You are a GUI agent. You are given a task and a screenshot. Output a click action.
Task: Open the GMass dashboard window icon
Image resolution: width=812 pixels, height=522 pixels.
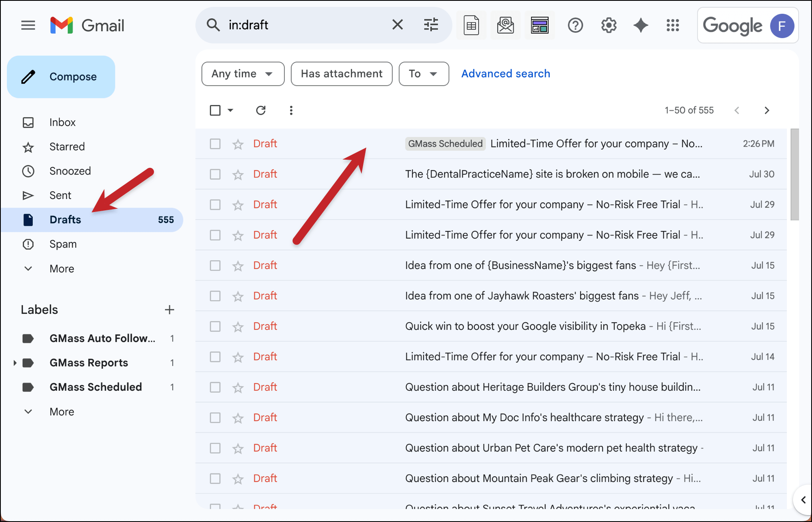pos(539,26)
